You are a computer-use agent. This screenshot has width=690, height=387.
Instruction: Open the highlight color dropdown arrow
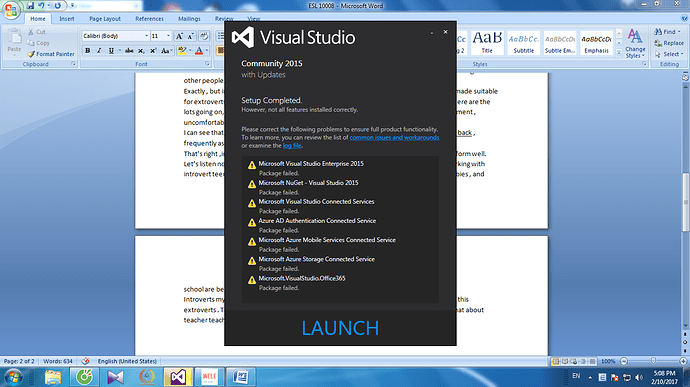[190, 51]
